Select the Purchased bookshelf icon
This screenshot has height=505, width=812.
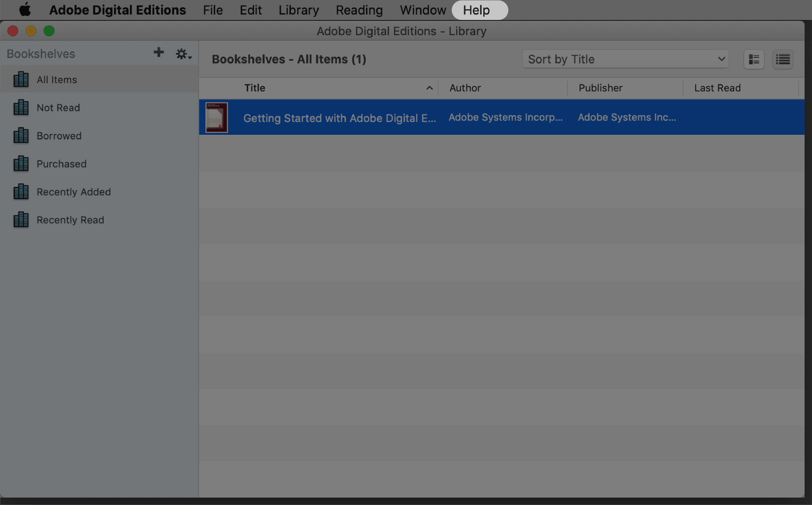click(x=20, y=163)
